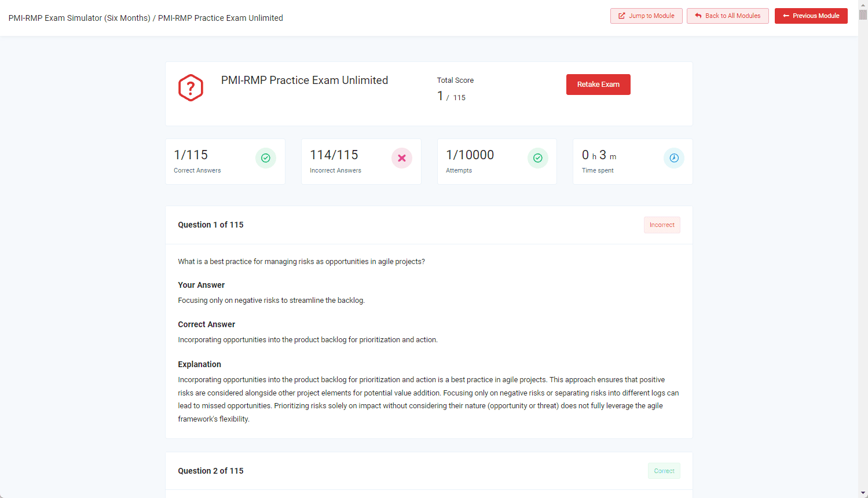Open the Jump to Module button
Screen dimensions: 868x498
point(646,16)
